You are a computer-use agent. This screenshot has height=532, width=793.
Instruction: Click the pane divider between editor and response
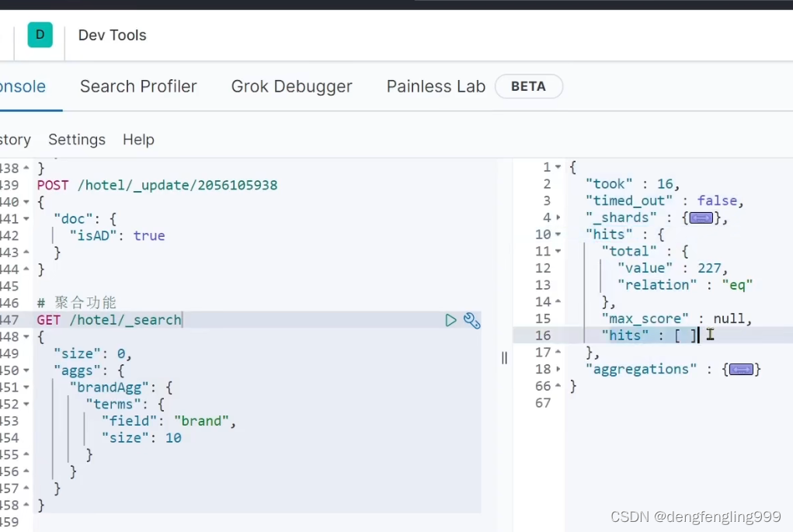tap(504, 357)
